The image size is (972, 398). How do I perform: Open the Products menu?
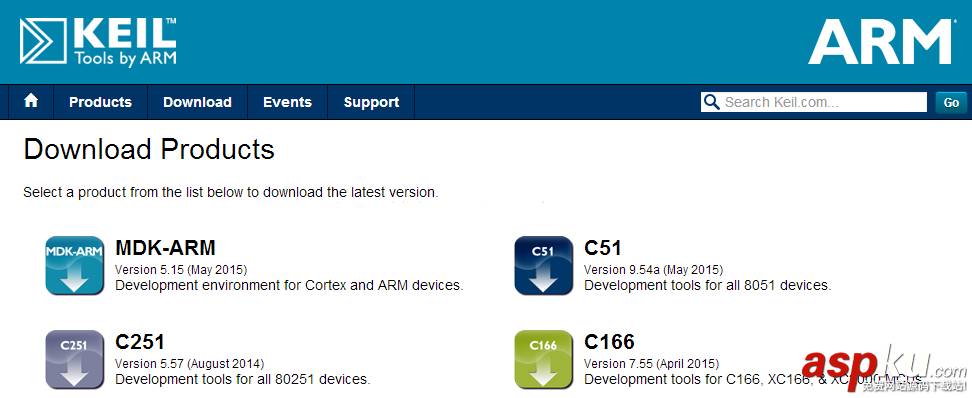click(x=100, y=102)
